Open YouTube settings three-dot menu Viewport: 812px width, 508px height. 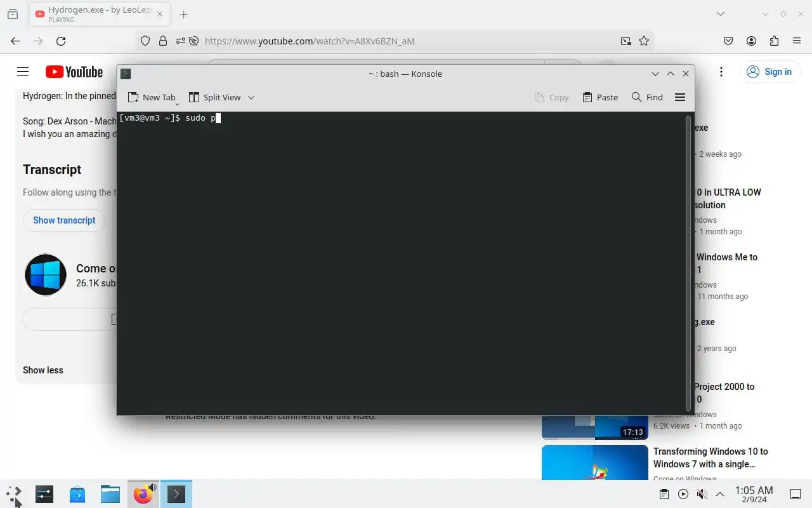[x=721, y=72]
